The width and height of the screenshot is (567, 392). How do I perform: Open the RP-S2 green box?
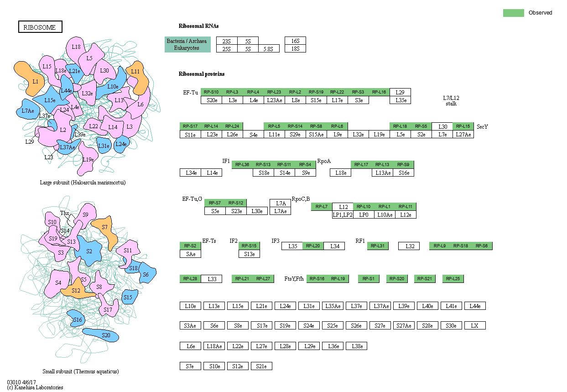[190, 246]
